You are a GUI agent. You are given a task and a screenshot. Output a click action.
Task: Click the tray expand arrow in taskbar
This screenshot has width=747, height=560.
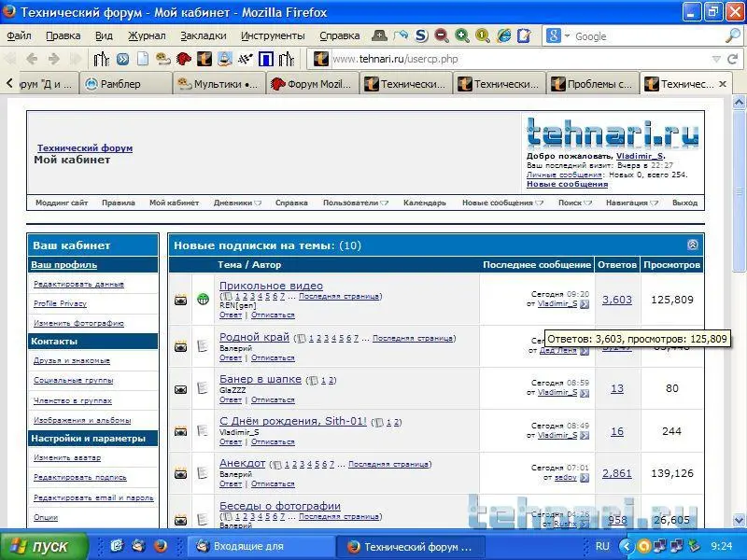(x=627, y=546)
